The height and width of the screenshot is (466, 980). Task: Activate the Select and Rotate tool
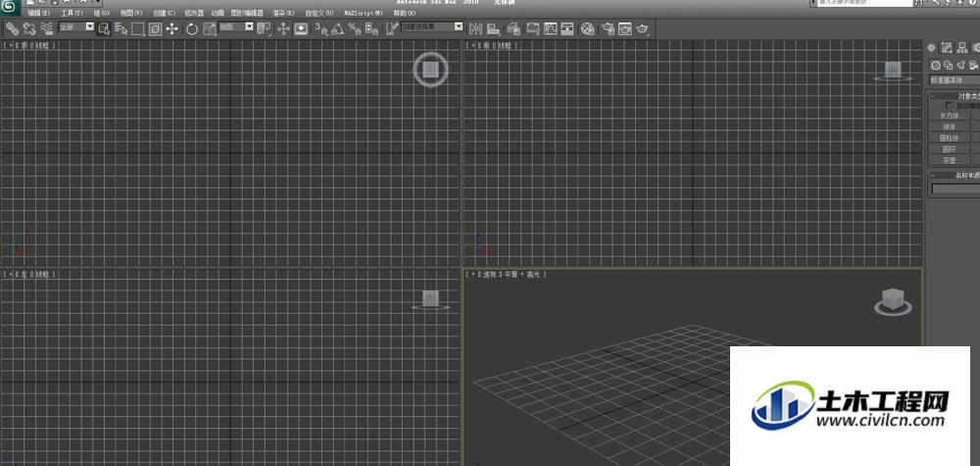[192, 28]
